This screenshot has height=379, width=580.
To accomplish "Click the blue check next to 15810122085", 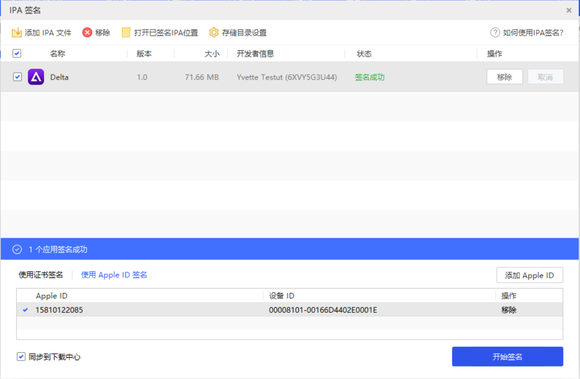I will tap(25, 310).
